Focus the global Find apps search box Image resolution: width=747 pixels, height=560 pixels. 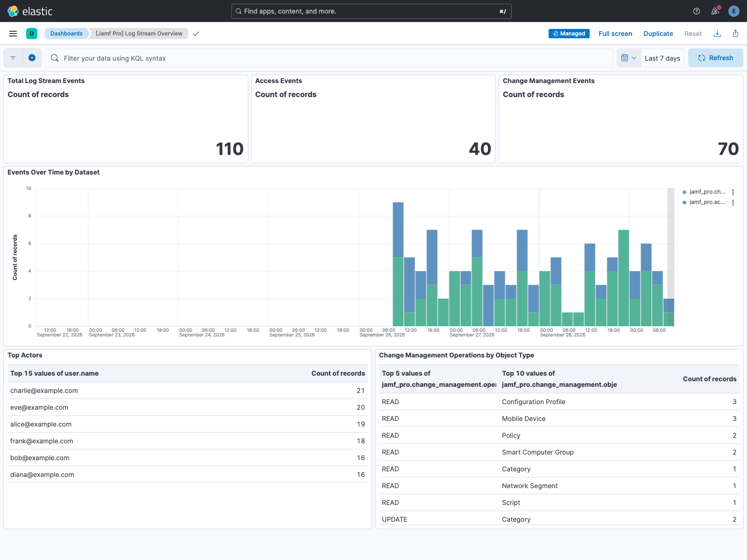[x=372, y=11]
